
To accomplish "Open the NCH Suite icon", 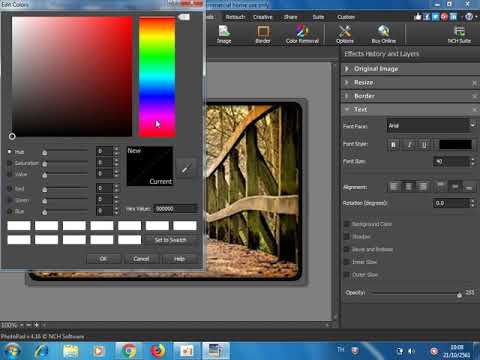I will tap(459, 34).
